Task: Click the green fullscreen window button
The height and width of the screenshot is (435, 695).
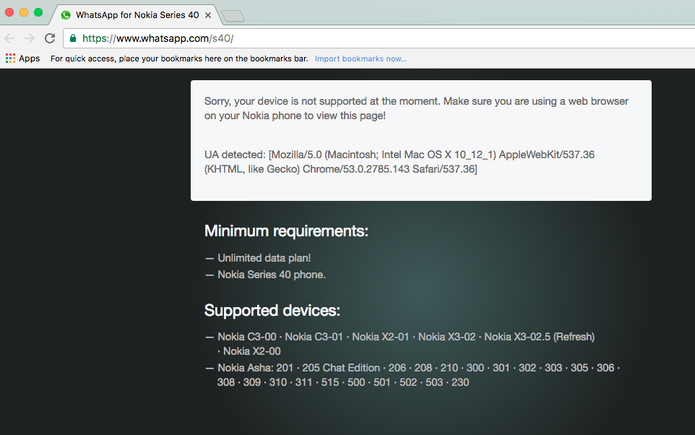Action: point(39,12)
